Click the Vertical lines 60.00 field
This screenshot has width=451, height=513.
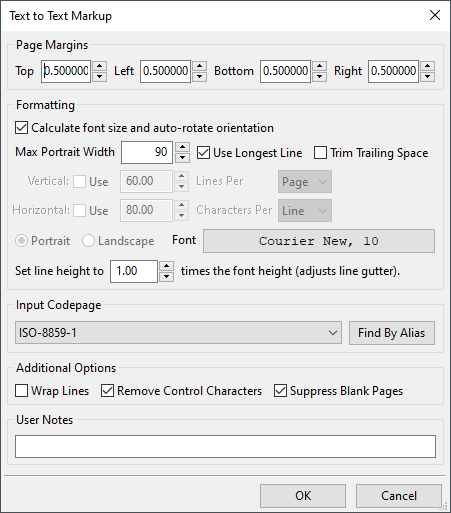[x=146, y=182]
